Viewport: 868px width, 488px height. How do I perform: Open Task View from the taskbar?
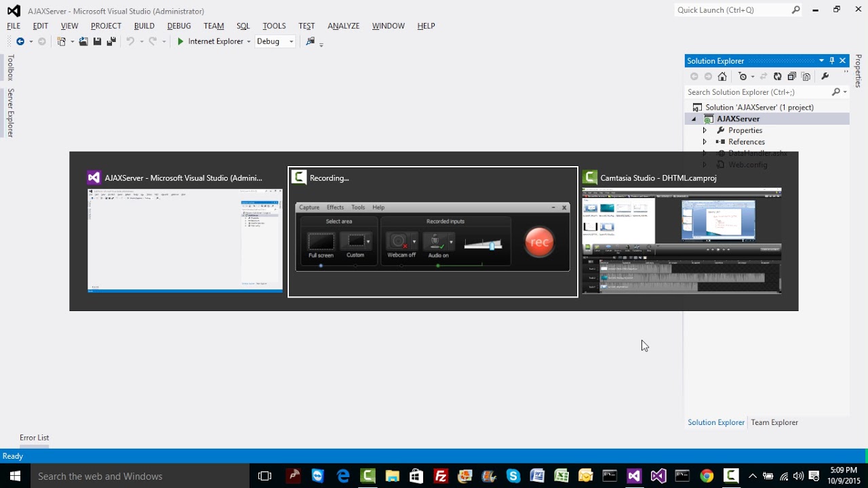click(265, 476)
